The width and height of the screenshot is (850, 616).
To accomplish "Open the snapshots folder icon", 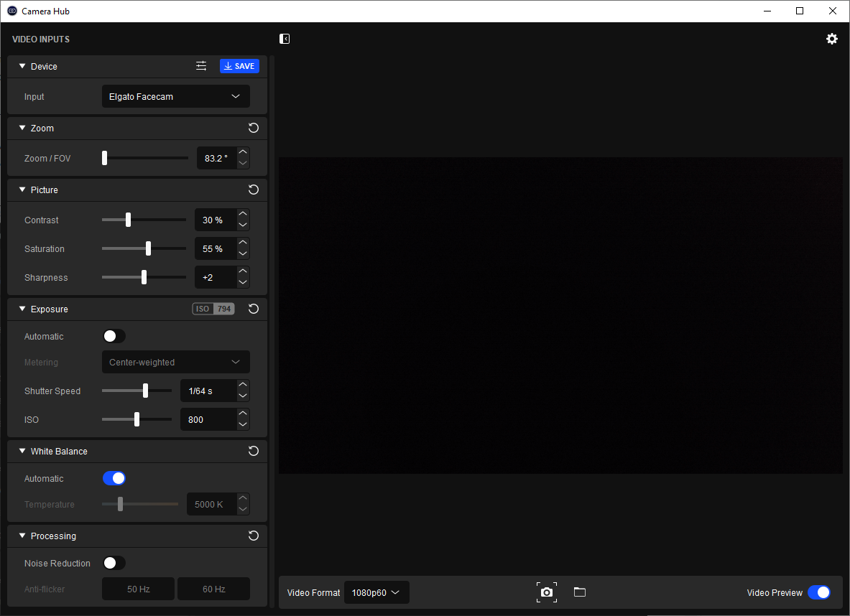I will 580,592.
